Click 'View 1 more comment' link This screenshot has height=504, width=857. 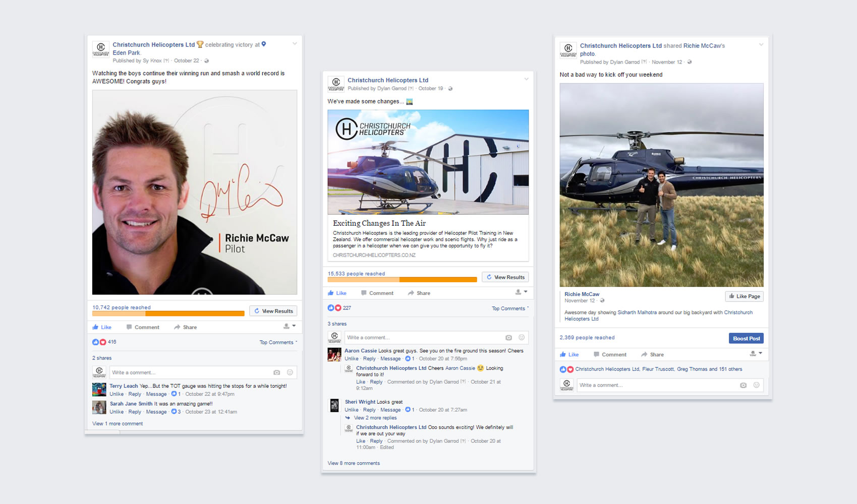[118, 424]
